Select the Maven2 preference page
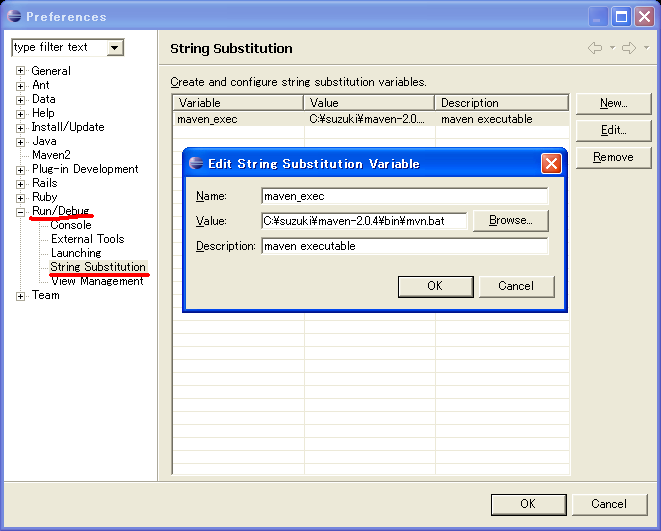The image size is (661, 531). point(51,155)
